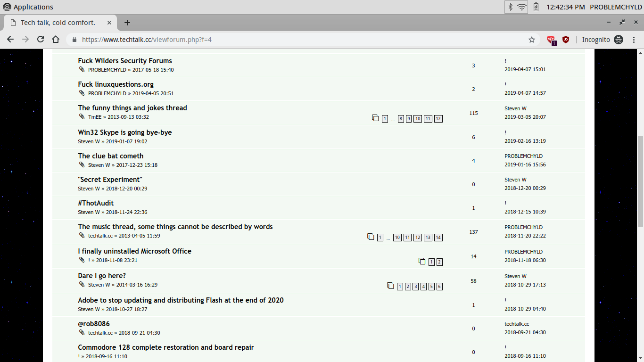644x362 pixels.
Task: Click the pages icon for Dare I go here
Action: [390, 286]
